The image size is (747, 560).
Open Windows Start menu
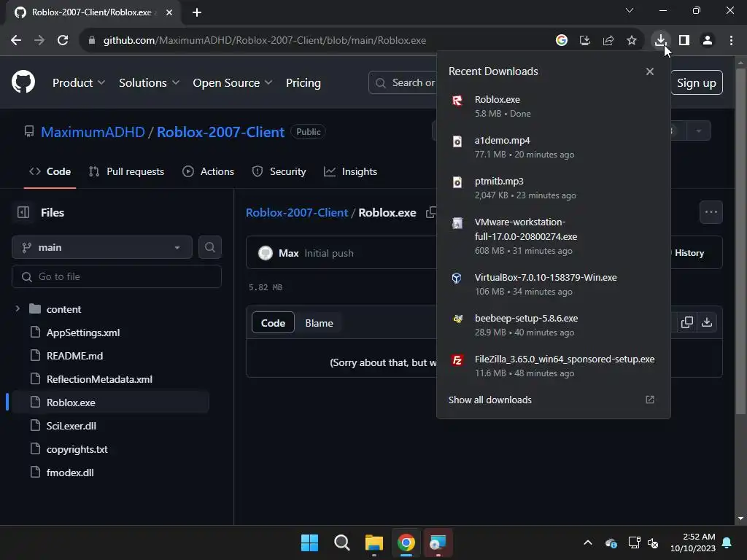(x=309, y=542)
